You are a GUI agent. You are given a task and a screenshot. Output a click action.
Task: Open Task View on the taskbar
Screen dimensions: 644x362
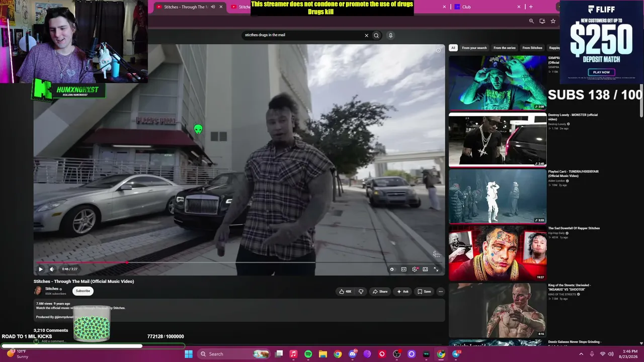[x=279, y=354]
